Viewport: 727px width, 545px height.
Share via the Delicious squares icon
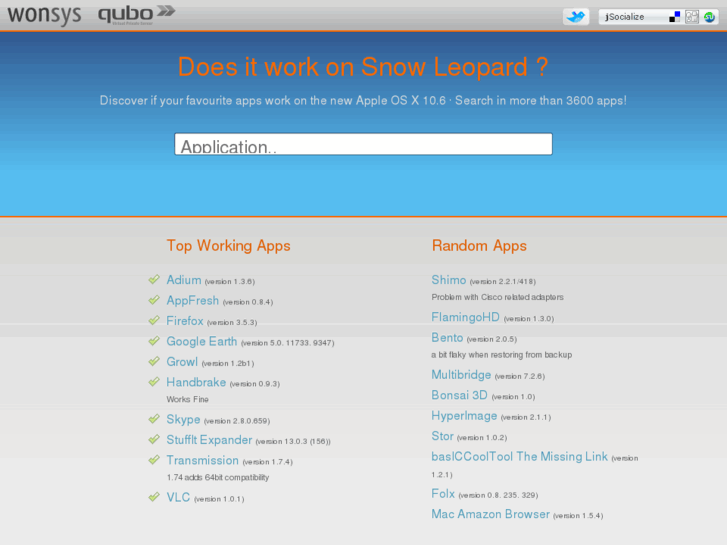675,17
